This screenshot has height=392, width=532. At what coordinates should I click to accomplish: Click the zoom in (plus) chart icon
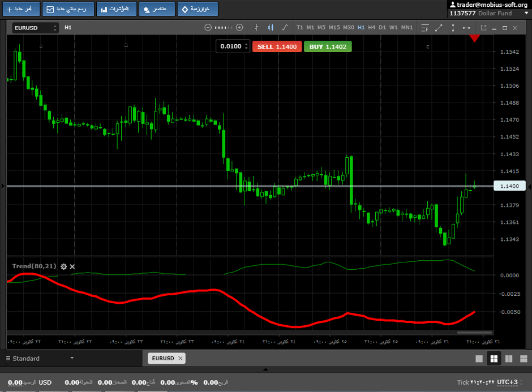tap(239, 27)
